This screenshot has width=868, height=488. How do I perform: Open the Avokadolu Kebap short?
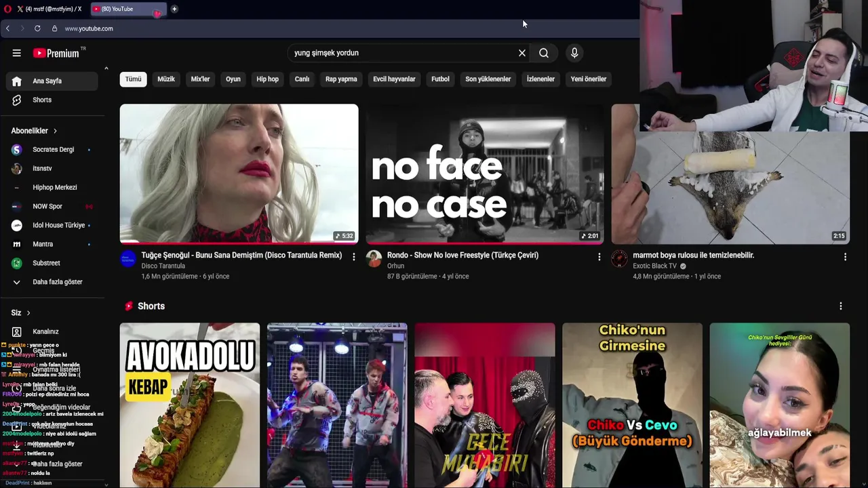[x=190, y=405]
